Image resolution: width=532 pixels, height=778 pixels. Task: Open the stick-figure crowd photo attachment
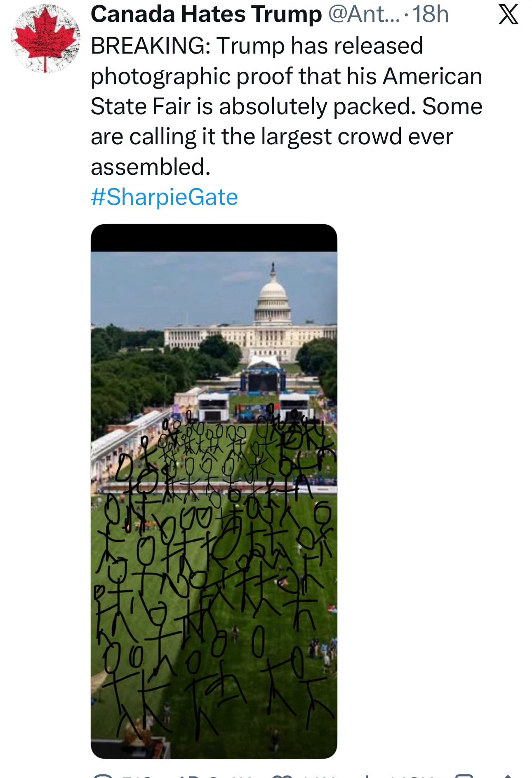(x=214, y=491)
